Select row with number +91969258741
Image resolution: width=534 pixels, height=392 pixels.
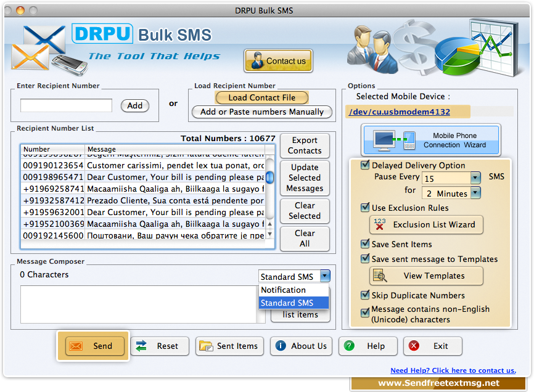143,189
